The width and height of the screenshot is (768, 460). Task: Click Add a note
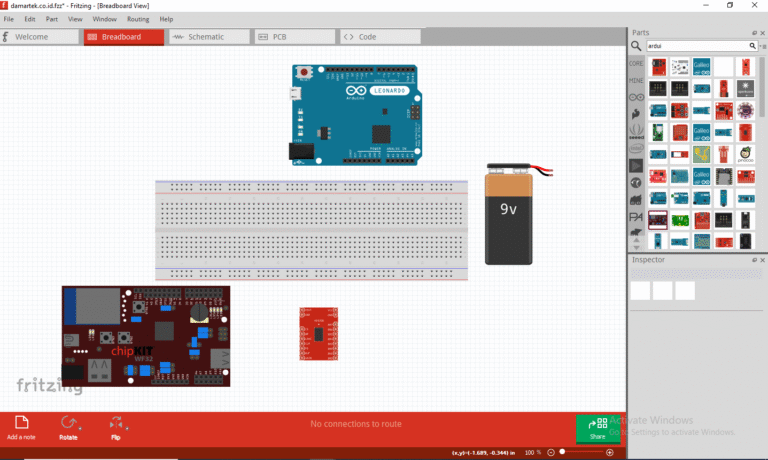pos(21,428)
